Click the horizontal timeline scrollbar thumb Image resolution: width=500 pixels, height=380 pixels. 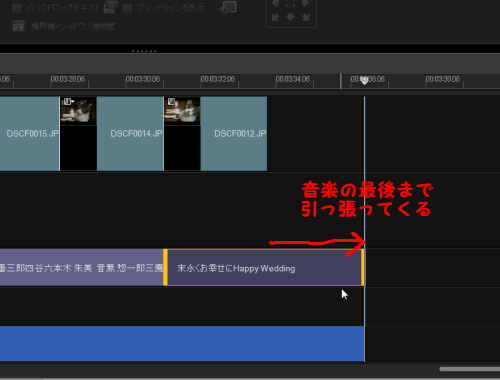point(470,369)
